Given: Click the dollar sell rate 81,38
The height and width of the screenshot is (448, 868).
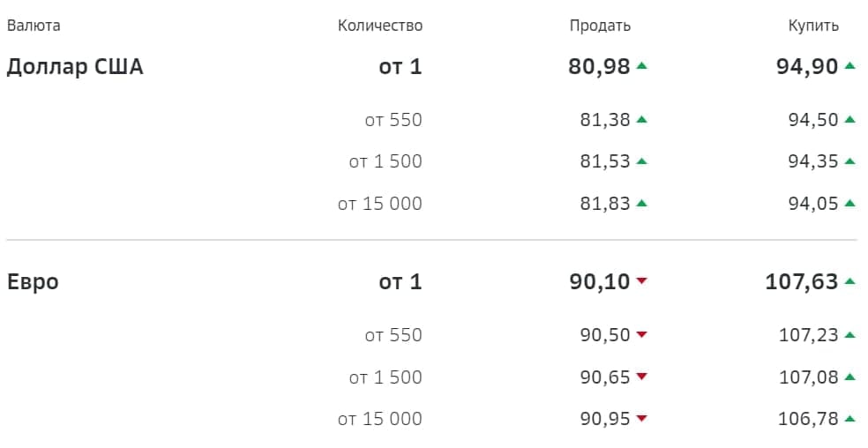Looking at the screenshot, I should pyautogui.click(x=605, y=120).
